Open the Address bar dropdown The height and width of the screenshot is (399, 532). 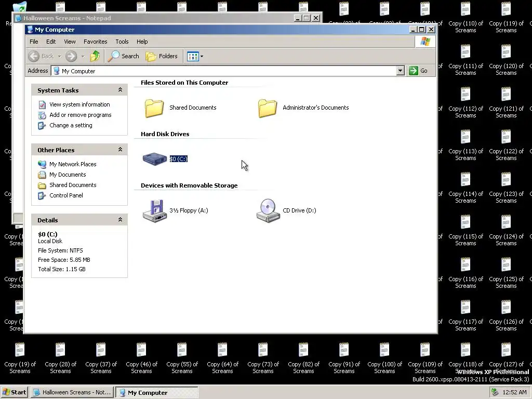pos(401,71)
